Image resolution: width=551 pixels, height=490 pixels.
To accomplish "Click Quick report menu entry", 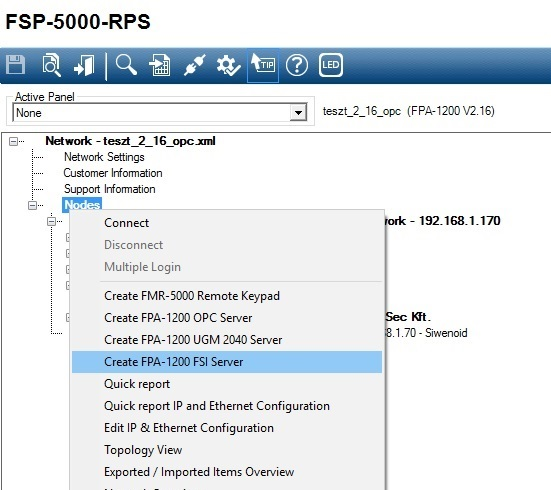I will point(227,384).
